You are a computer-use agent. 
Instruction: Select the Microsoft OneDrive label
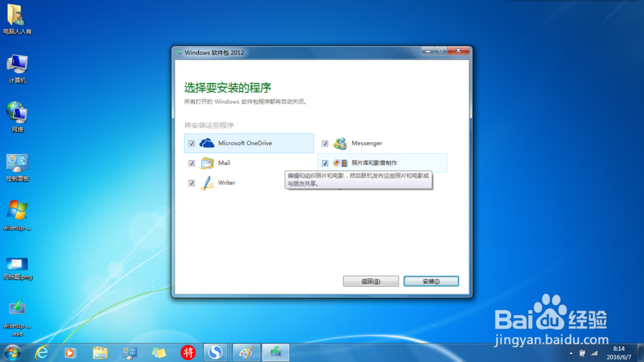pyautogui.click(x=245, y=143)
